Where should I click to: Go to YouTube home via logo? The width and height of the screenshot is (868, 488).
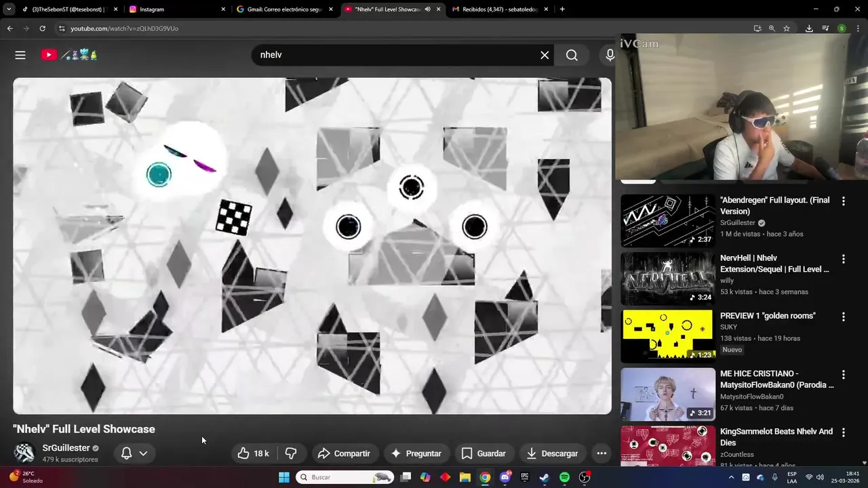tap(69, 55)
